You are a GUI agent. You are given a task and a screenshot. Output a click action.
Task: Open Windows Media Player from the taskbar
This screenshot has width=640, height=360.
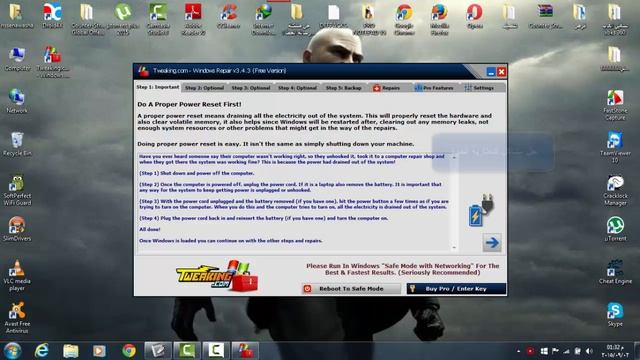coord(99,351)
